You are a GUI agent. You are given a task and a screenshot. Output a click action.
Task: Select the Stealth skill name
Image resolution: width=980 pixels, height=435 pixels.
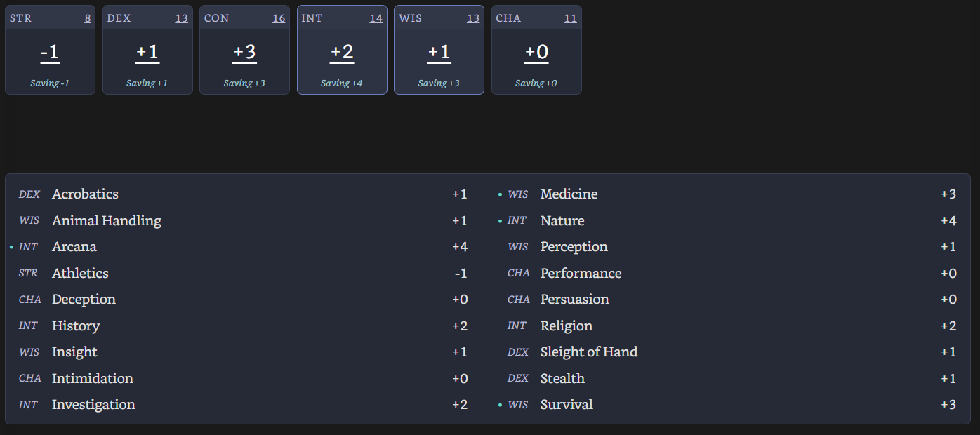[562, 379]
